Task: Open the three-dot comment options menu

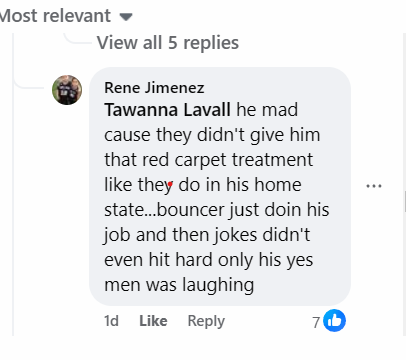Action: coord(374,186)
